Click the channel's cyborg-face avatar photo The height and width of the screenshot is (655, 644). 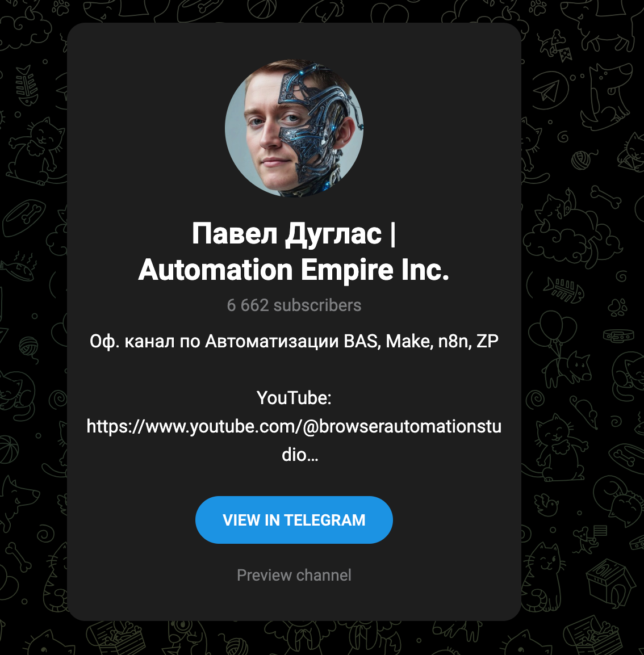pos(294,127)
